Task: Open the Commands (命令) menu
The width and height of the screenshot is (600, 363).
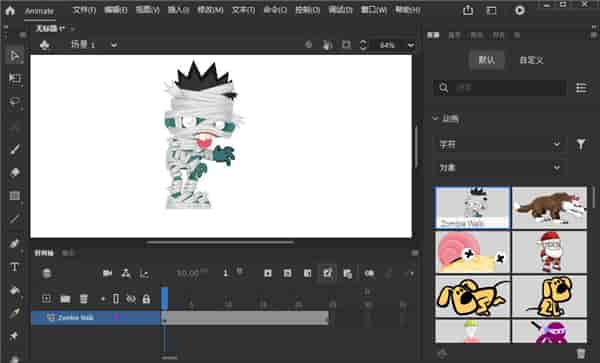Action: tap(275, 10)
